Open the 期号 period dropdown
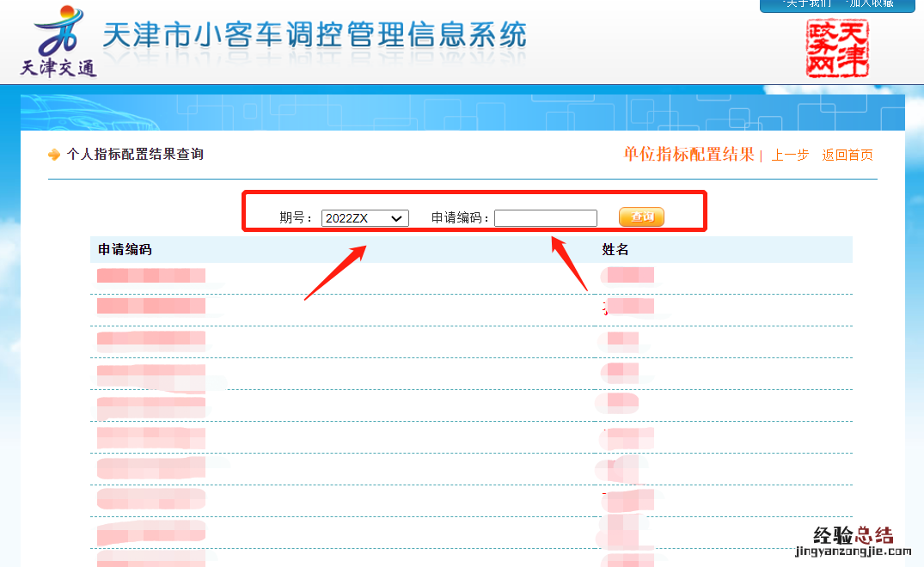This screenshot has height=567, width=924. coord(364,217)
